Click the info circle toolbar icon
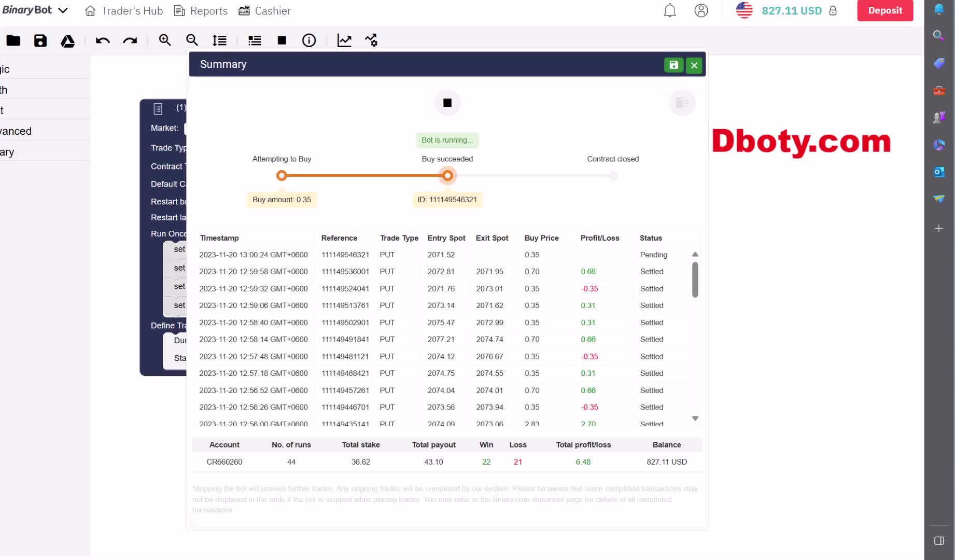Image resolution: width=955 pixels, height=560 pixels. (309, 40)
